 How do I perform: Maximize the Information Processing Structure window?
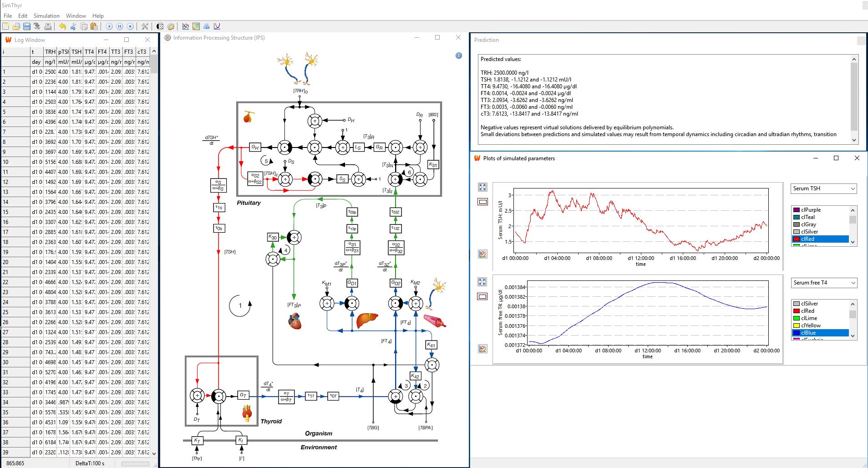click(x=437, y=38)
